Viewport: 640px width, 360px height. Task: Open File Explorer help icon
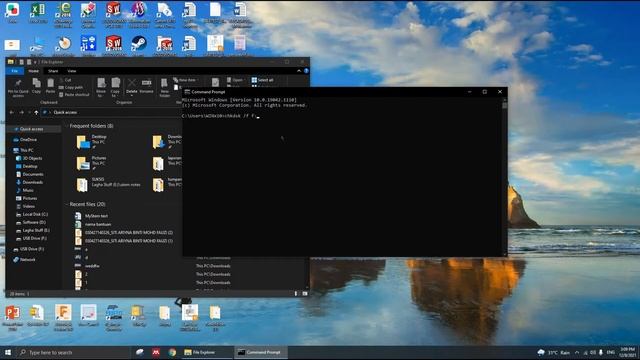306,71
